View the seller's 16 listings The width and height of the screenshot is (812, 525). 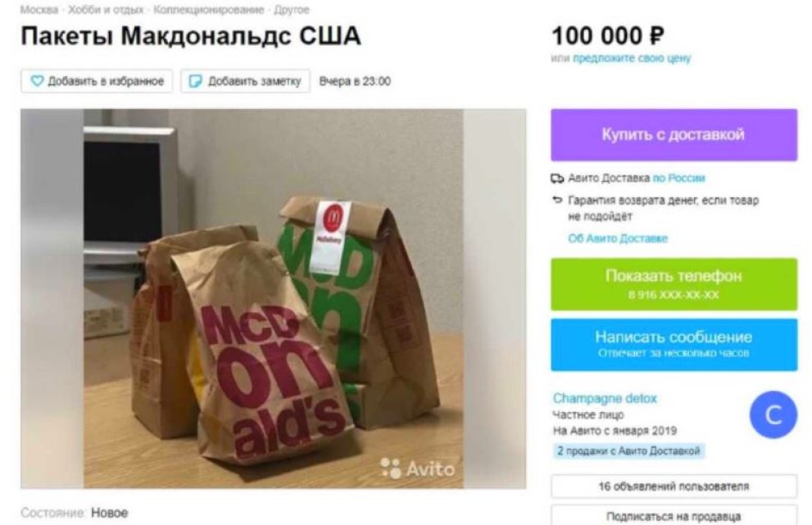674,487
